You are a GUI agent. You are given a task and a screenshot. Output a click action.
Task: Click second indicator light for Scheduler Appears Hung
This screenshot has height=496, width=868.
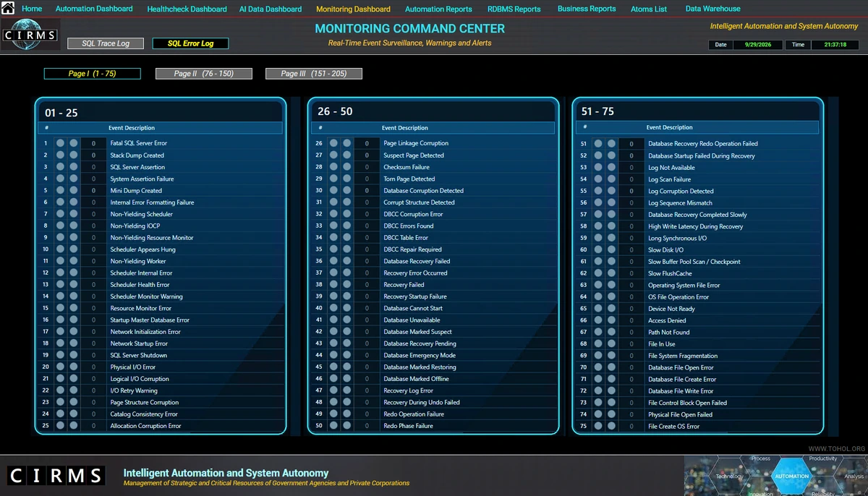(x=73, y=249)
